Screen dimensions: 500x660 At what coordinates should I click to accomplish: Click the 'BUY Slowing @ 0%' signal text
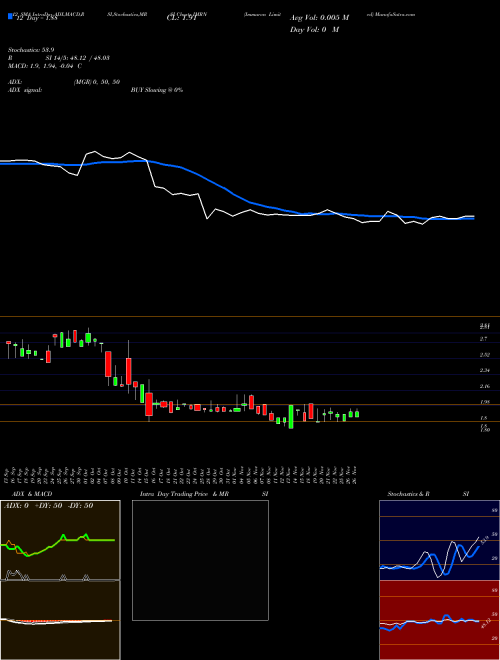[x=157, y=90]
